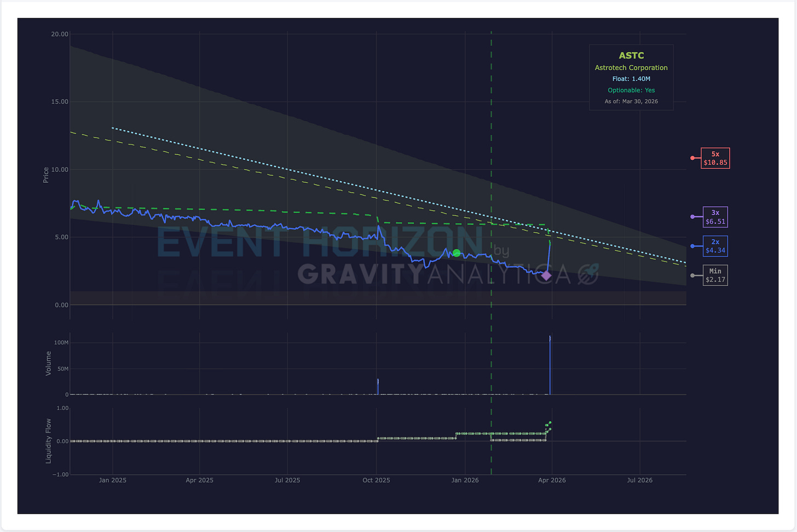Click the Jan 2026 x-axis label
This screenshot has height=532, width=797.
(x=465, y=481)
